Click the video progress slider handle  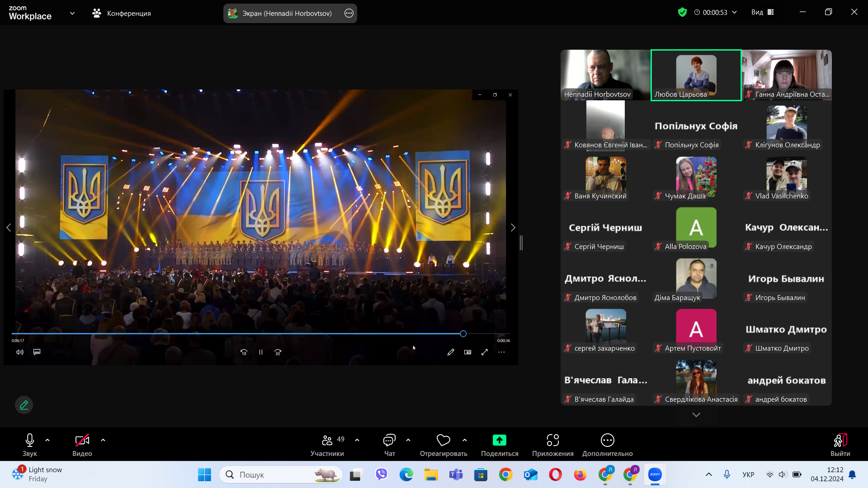click(x=463, y=333)
